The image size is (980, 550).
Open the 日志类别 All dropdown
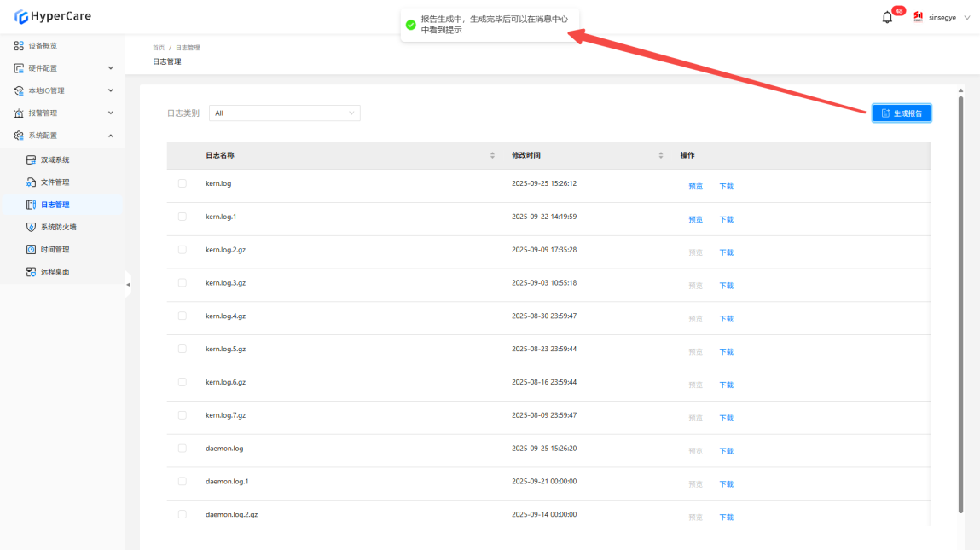284,113
